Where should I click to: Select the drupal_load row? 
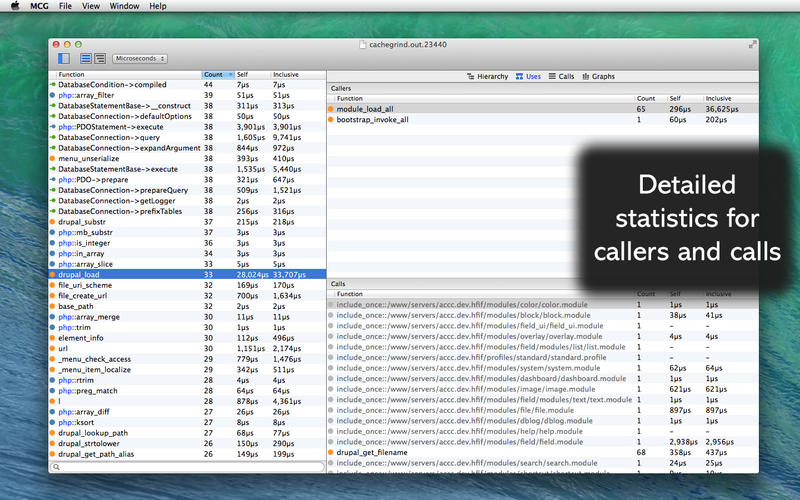coord(187,274)
